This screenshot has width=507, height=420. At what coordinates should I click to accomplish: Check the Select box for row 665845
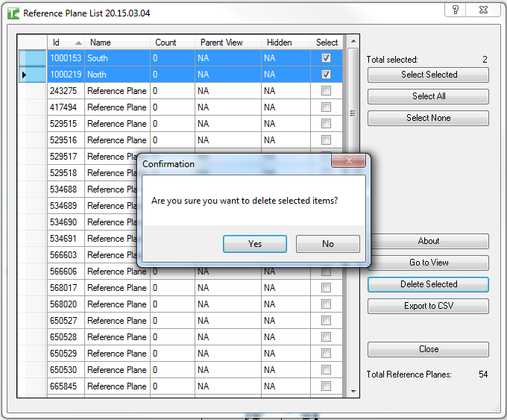[326, 386]
